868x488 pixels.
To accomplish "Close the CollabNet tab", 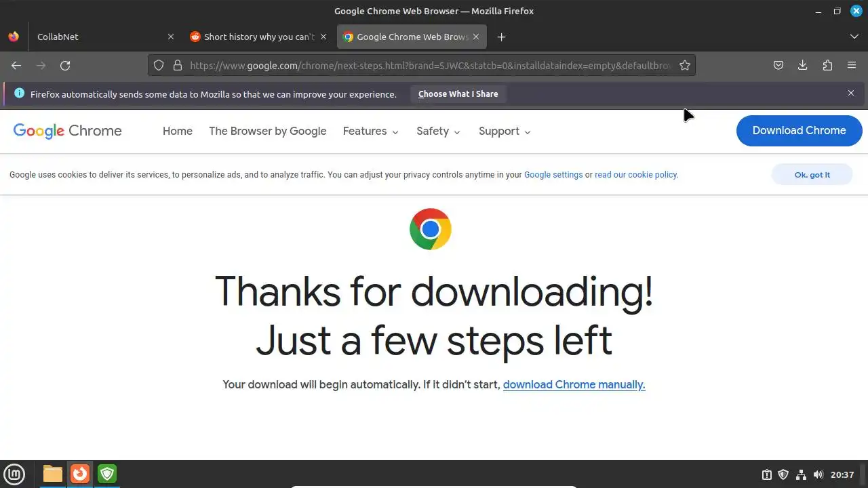I will (171, 37).
